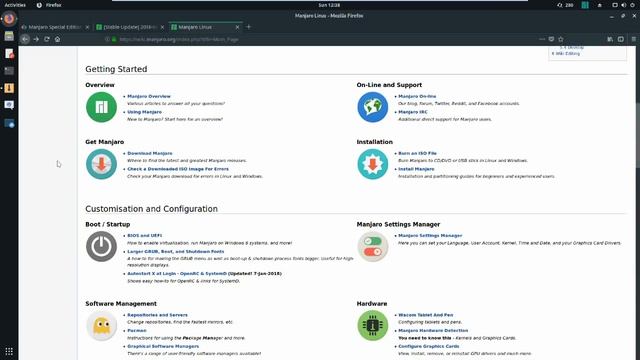Follow the Install Manjaro link
This screenshot has width=640, height=360.
(416, 169)
